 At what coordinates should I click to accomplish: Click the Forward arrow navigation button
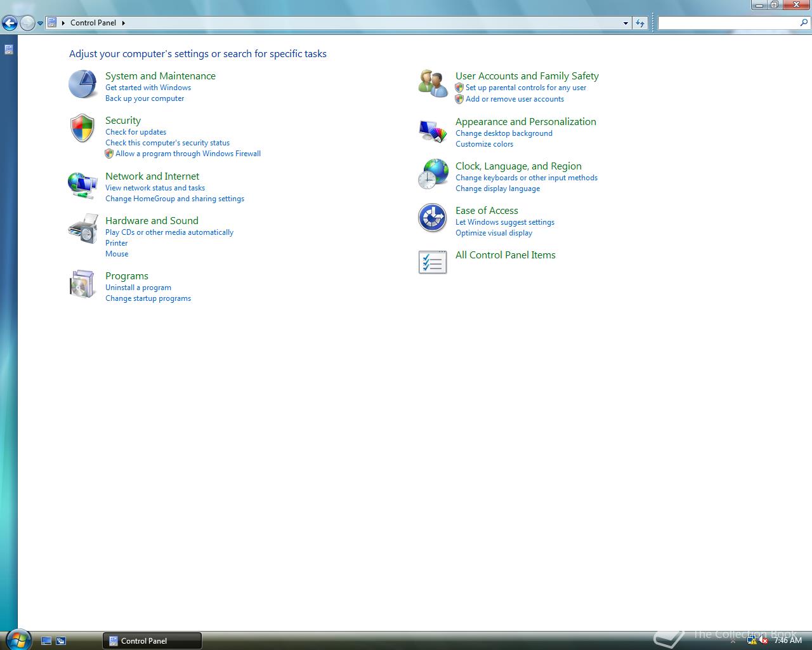(27, 23)
